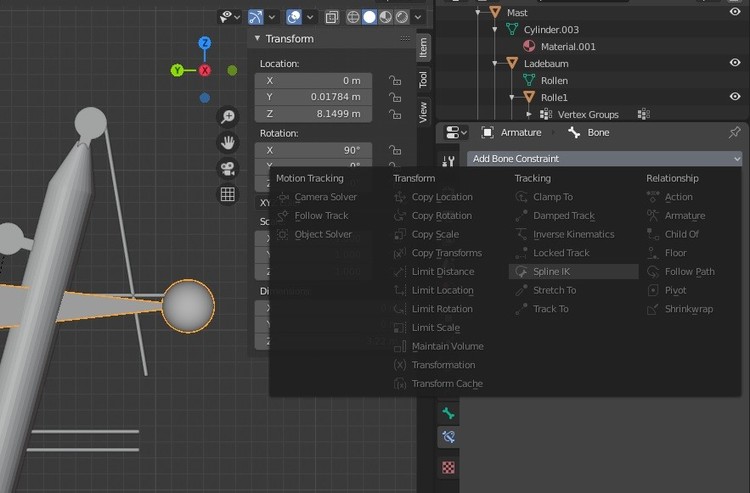Select Material.001 in outliner
The image size is (750, 493).
(x=568, y=46)
